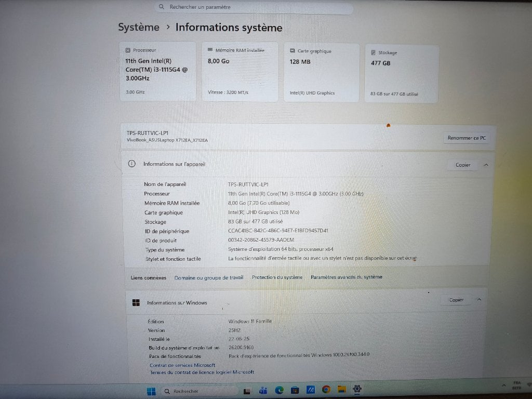Viewport: 532px width, 399px height.
Task: Show hidden icons in the system tray
Action: point(504,385)
